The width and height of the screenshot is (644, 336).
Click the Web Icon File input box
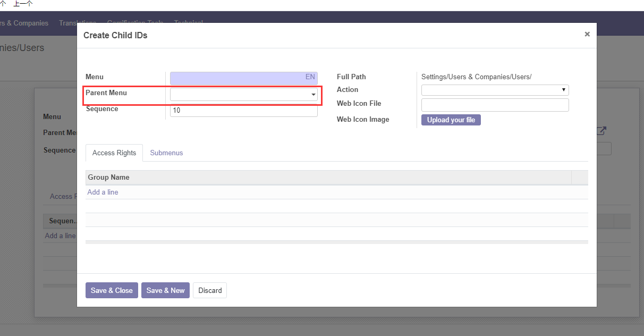495,105
